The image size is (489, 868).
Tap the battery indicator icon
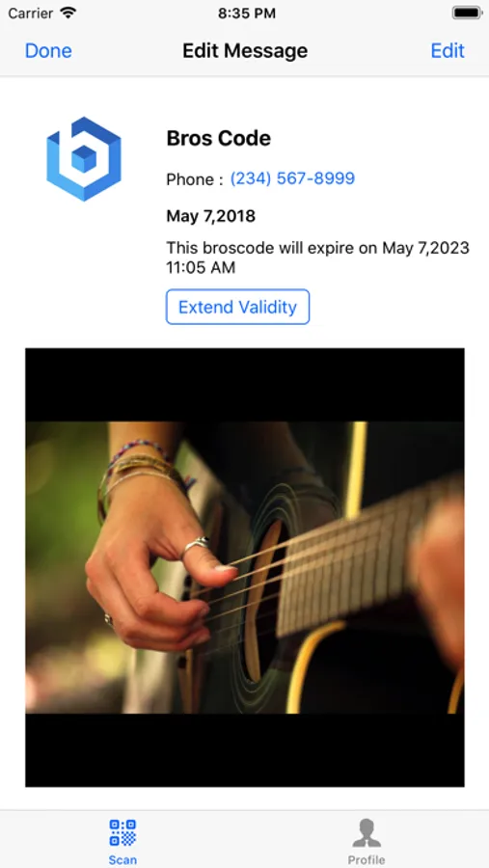click(466, 14)
